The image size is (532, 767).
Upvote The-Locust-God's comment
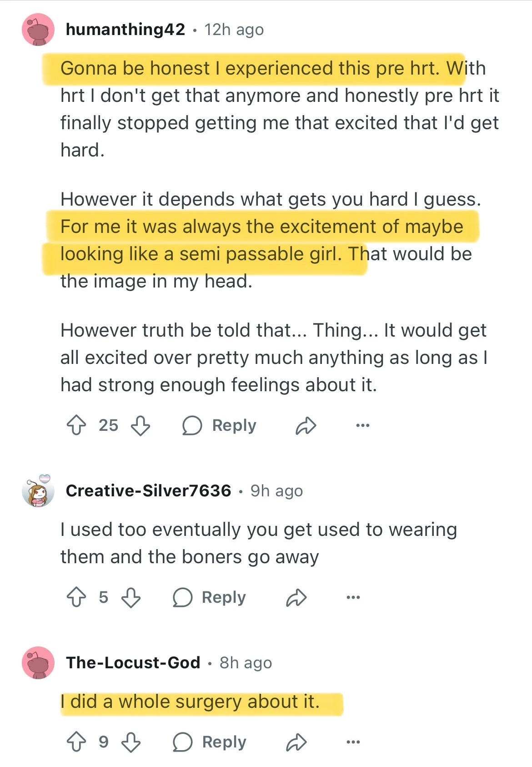click(76, 742)
